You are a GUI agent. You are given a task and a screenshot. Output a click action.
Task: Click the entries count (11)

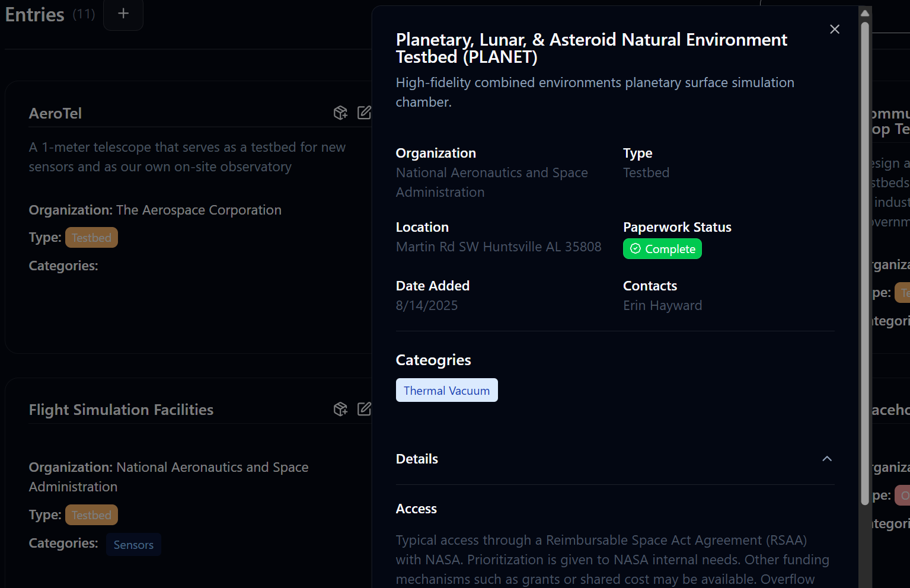84,14
